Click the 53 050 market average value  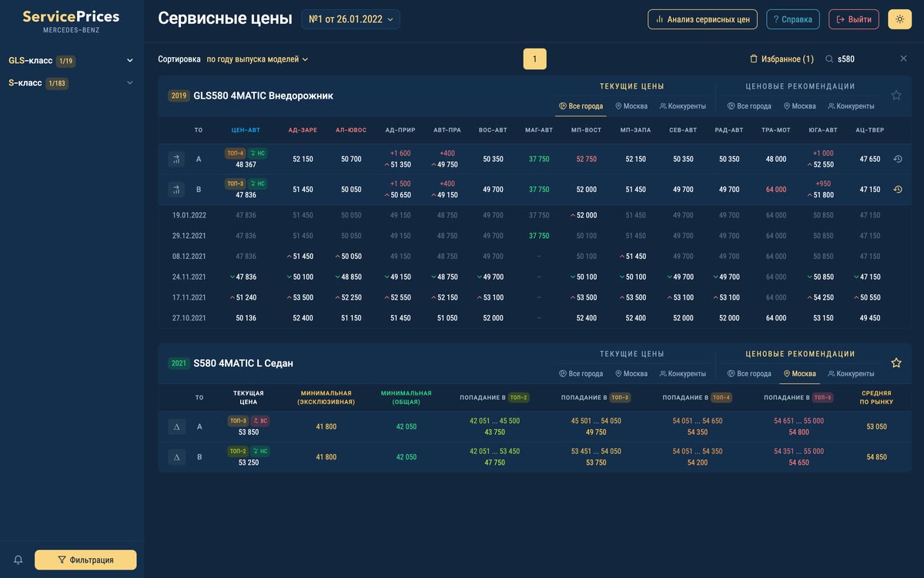click(876, 426)
